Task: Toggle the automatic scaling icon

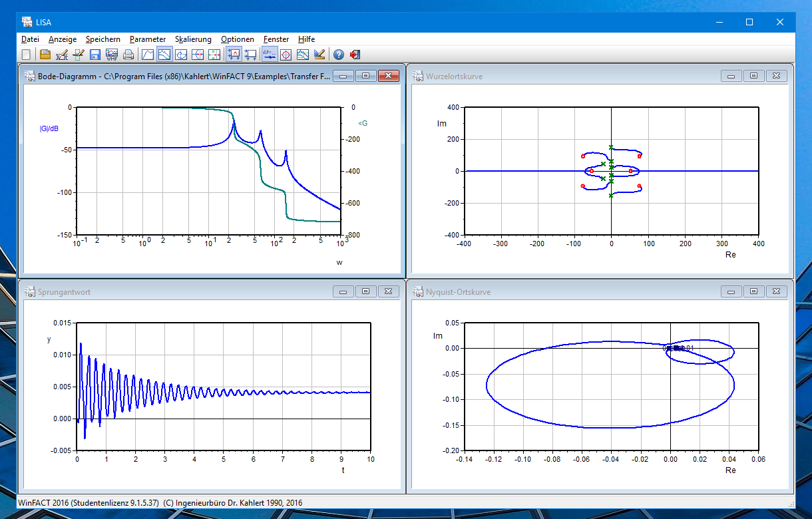Action: [234, 55]
